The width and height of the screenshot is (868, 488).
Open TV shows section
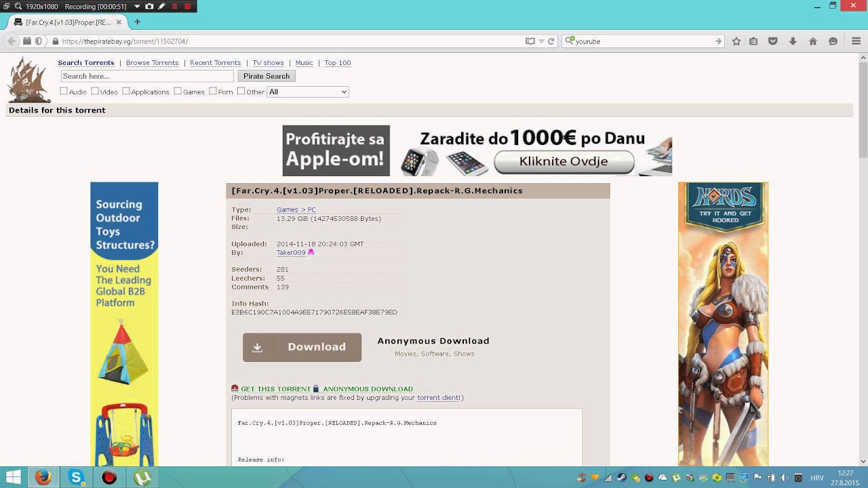pyautogui.click(x=268, y=62)
